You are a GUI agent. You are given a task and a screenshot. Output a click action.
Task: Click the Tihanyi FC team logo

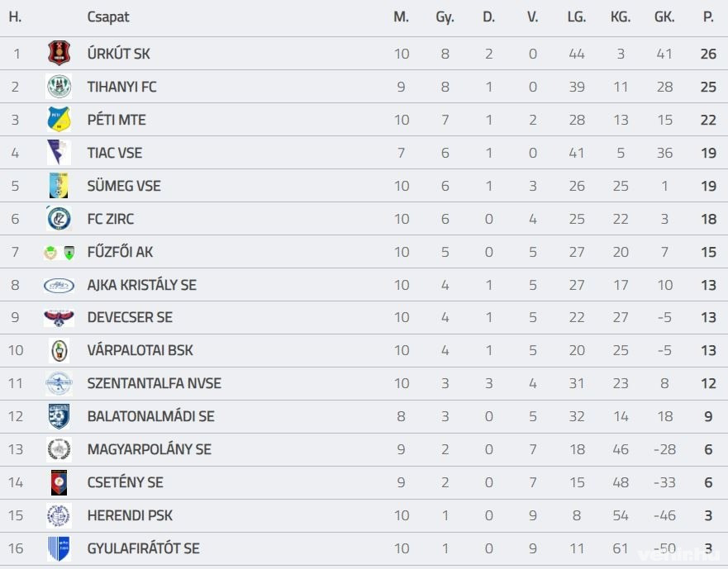pos(59,87)
